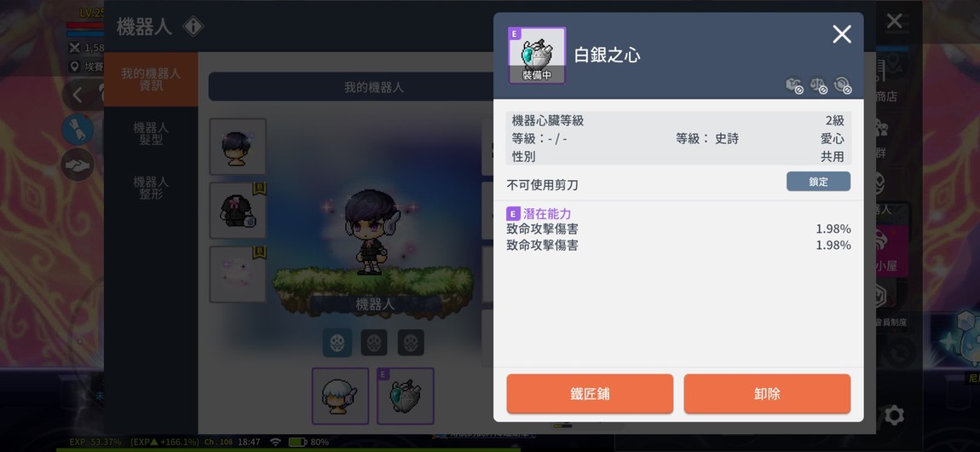Select the pink sparkle effect slot
This screenshot has height=452, width=980.
238,275
